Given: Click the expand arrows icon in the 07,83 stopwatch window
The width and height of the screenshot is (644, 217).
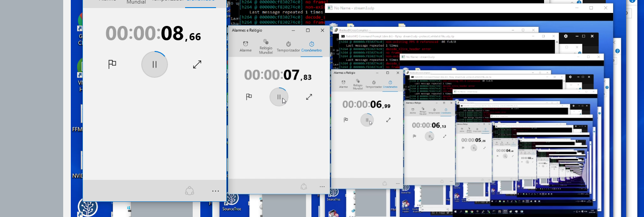Looking at the screenshot, I should point(309,97).
